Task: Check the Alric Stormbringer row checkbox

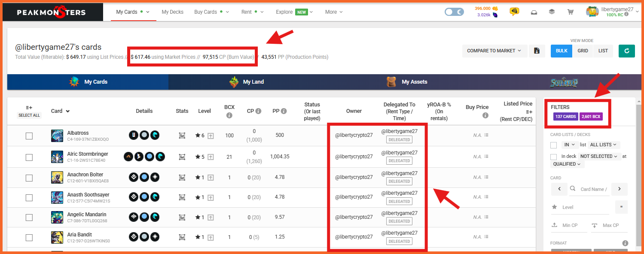Action: pyautogui.click(x=29, y=157)
